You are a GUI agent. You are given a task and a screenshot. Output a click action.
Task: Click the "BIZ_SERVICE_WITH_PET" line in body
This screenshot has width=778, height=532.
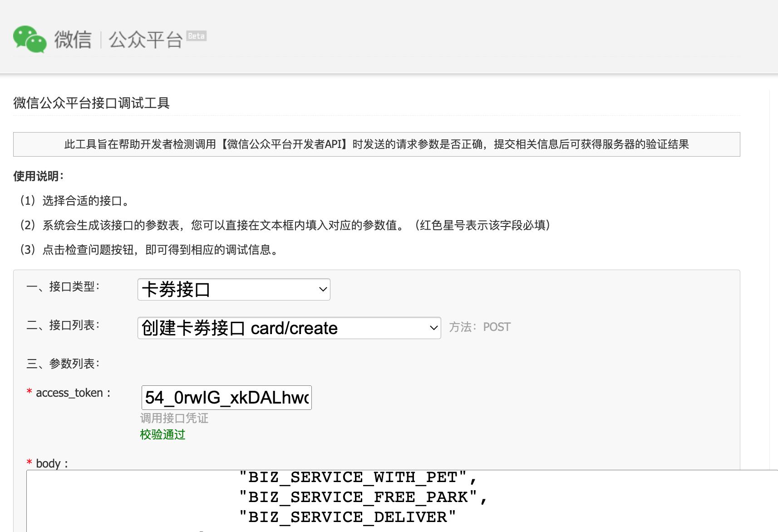(x=358, y=478)
